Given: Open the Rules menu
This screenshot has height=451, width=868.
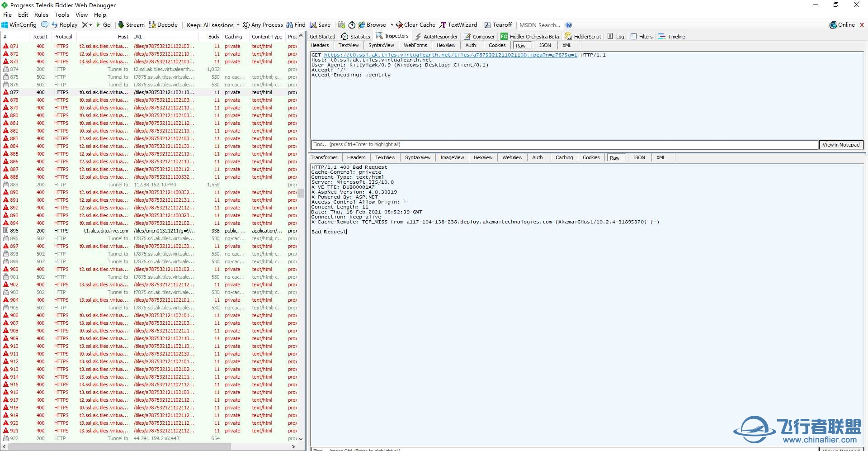Looking at the screenshot, I should click(41, 14).
